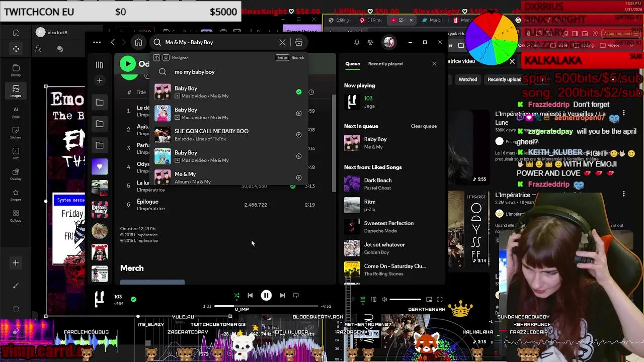Toggle queue button in player bar

[363, 300]
